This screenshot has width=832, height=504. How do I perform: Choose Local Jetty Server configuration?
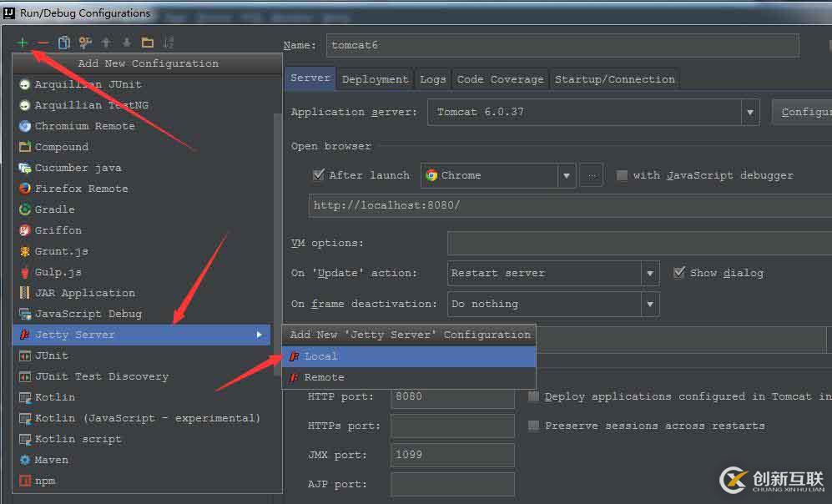coord(409,356)
